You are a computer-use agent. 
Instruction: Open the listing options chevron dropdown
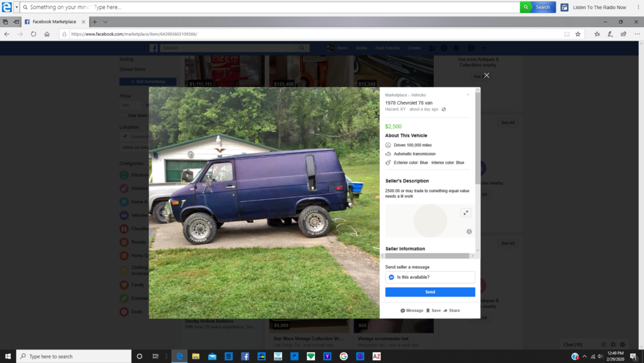pos(468,95)
